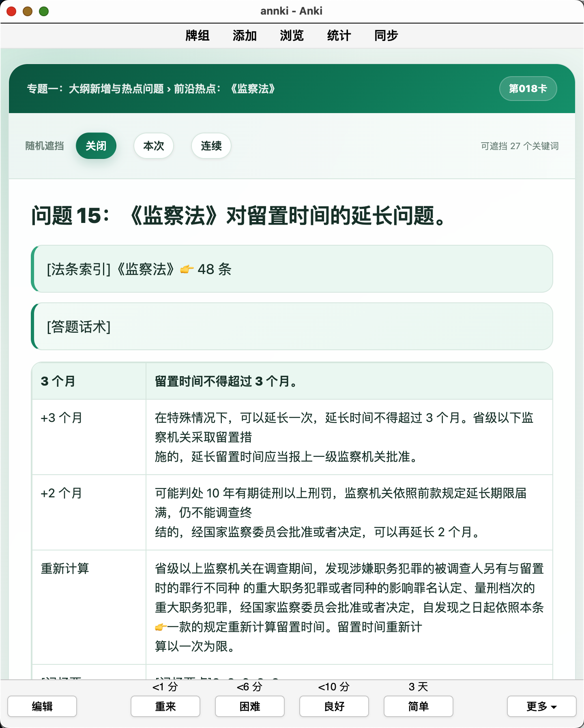Select the 本次 random-mask option
The height and width of the screenshot is (728, 584).
point(154,146)
